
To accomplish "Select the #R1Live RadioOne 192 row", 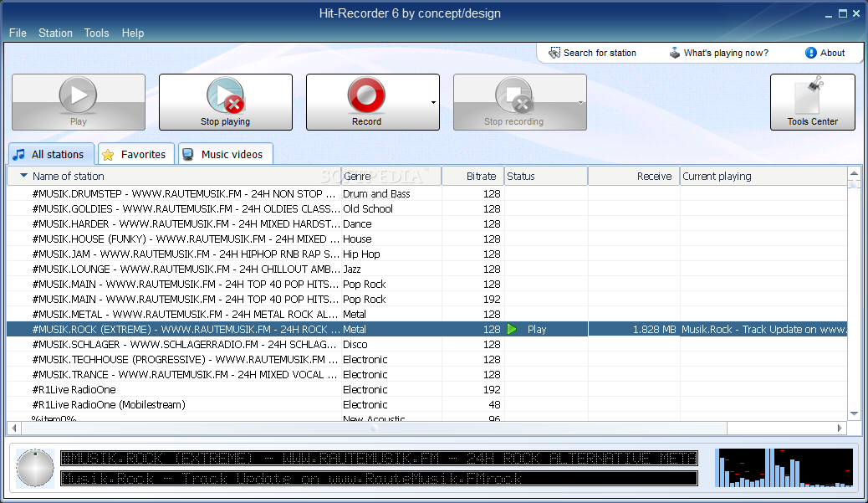I will [x=426, y=389].
